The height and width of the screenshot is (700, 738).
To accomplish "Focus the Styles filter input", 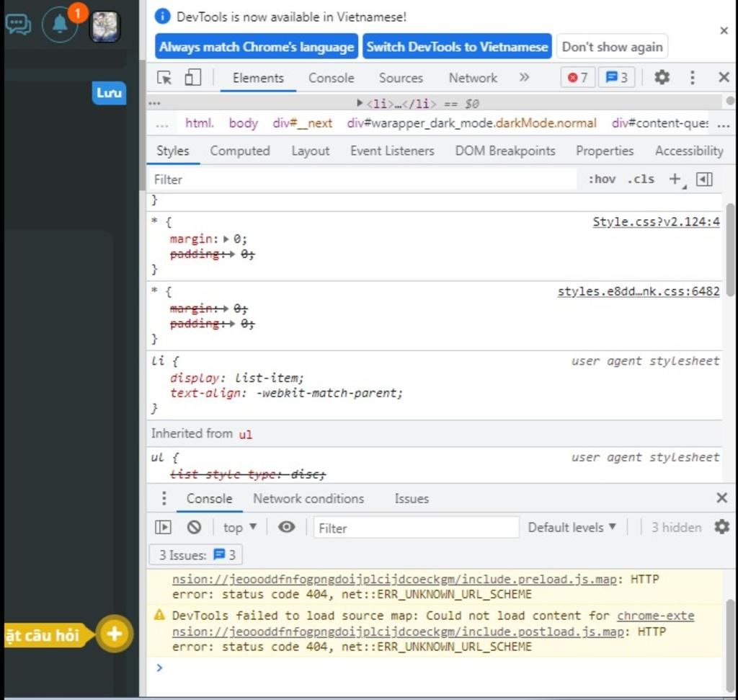I will 363,180.
